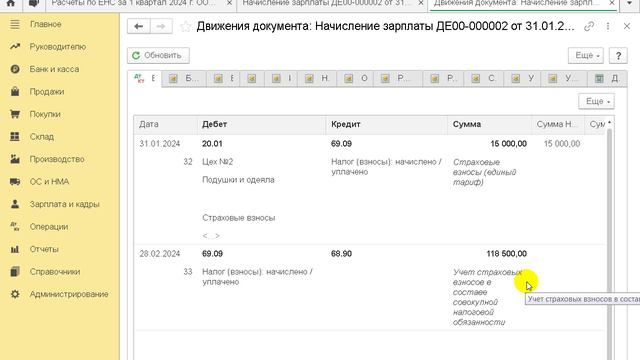Viewport: 640px width, 360px height.
Task: Open the upper Еще menu beside help
Action: (586, 56)
